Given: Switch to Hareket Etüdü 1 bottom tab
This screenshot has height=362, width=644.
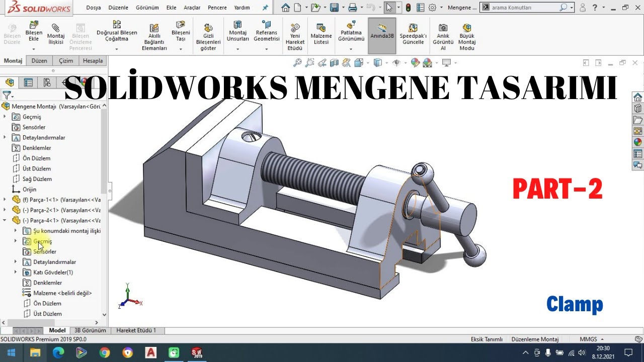Looking at the screenshot, I should [x=136, y=330].
